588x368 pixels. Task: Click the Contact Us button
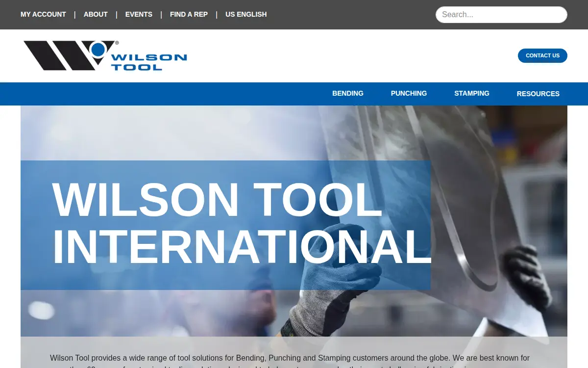542,55
